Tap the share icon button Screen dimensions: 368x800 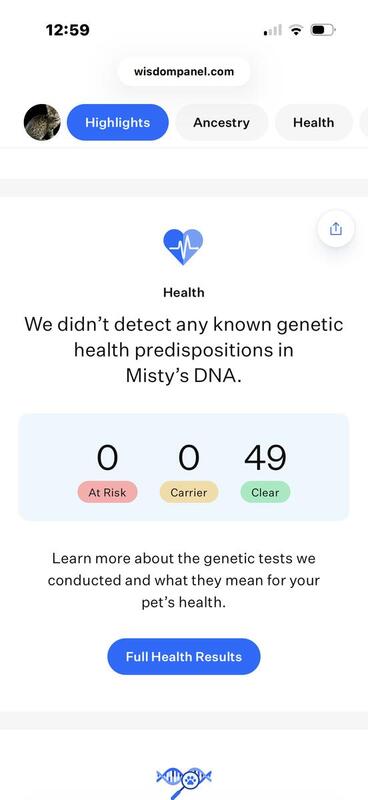(335, 229)
